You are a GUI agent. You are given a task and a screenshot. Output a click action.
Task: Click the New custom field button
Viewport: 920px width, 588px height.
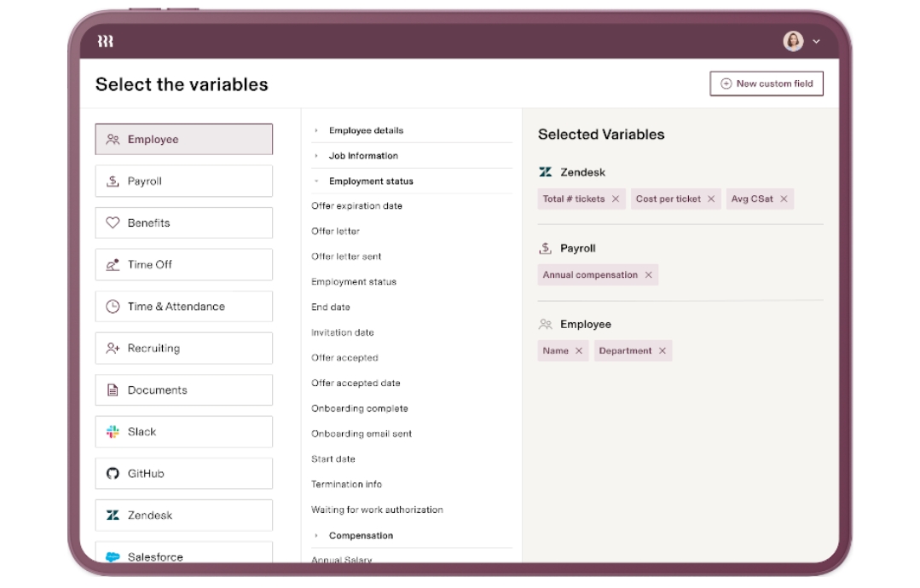766,84
